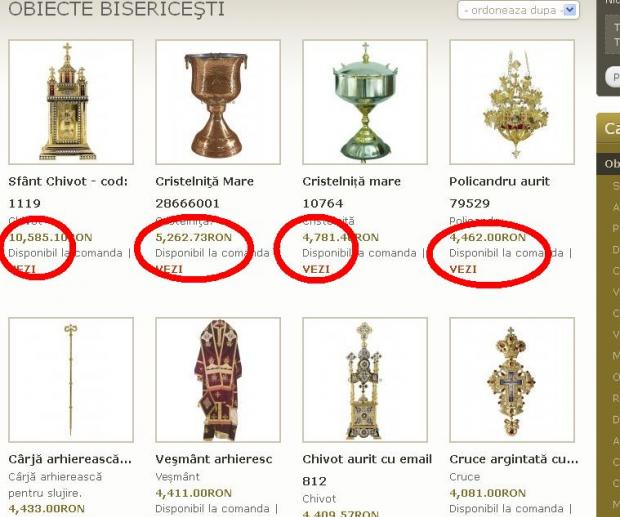
Task: Click the 'Cristelniță mare 10764' title link
Action: pyautogui.click(x=352, y=192)
